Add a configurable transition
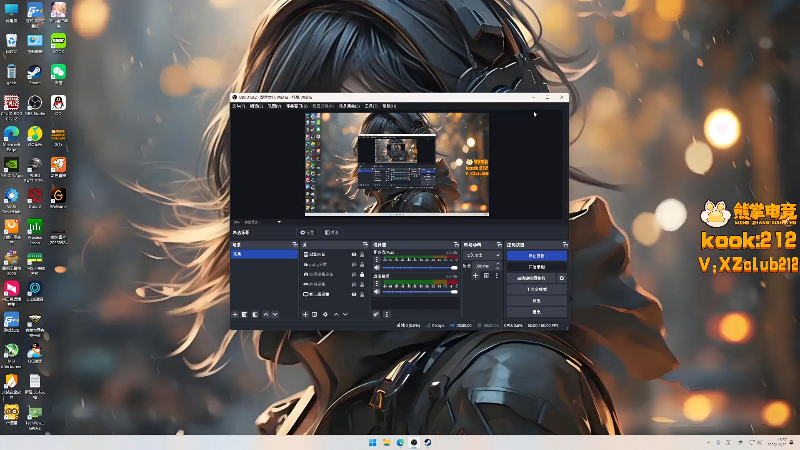The height and width of the screenshot is (450, 800). coord(475,276)
